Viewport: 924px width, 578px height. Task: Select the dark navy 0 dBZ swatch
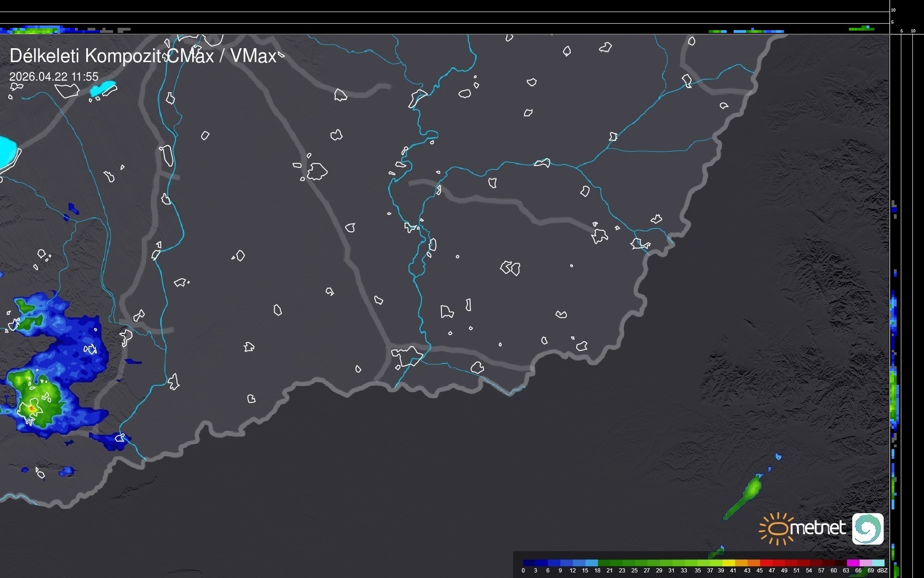click(529, 563)
